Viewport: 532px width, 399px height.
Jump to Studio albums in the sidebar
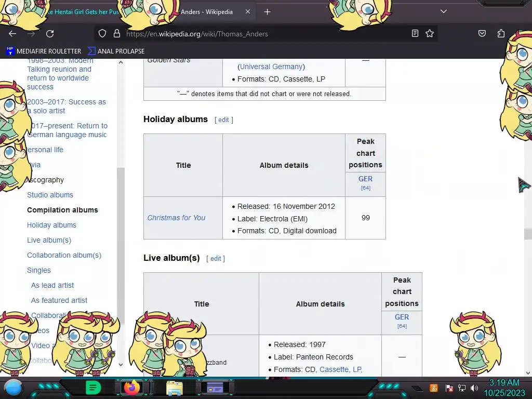tap(50, 195)
